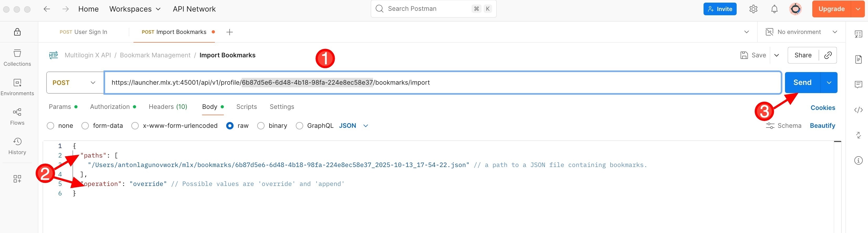
Task: Switch to the Scripts tab
Action: click(247, 107)
